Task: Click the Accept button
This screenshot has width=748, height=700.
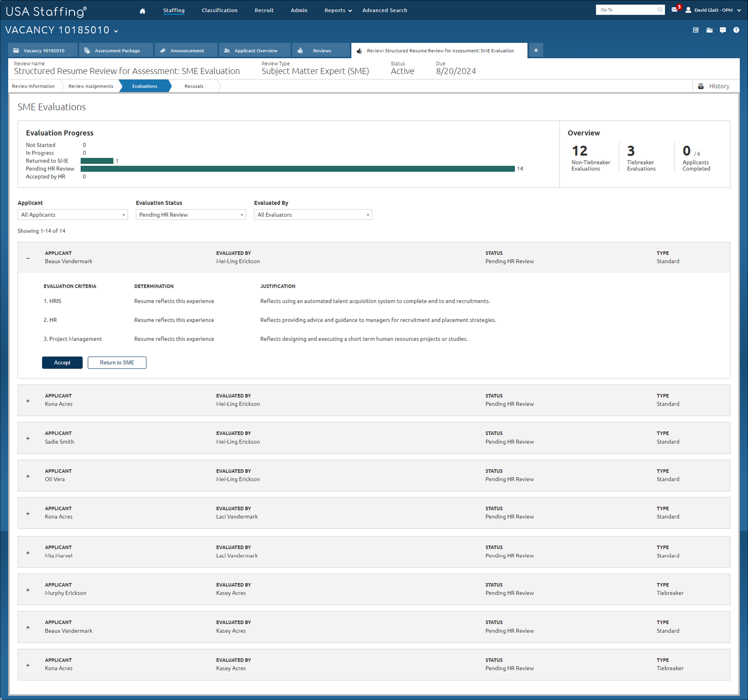Action: [x=62, y=362]
